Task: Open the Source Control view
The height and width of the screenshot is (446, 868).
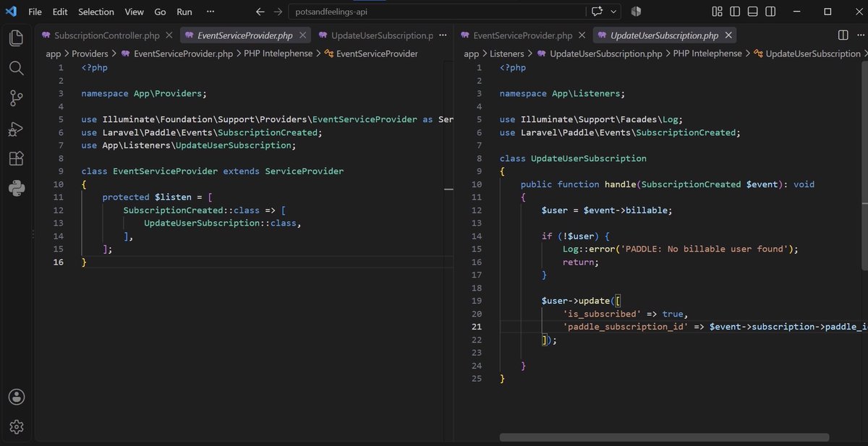Action: pyautogui.click(x=16, y=98)
